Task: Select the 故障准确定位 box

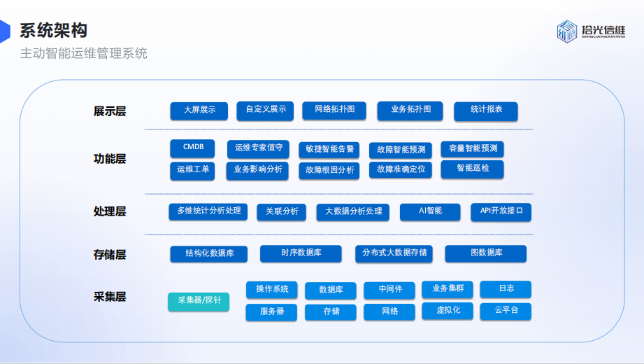Action: click(x=401, y=170)
